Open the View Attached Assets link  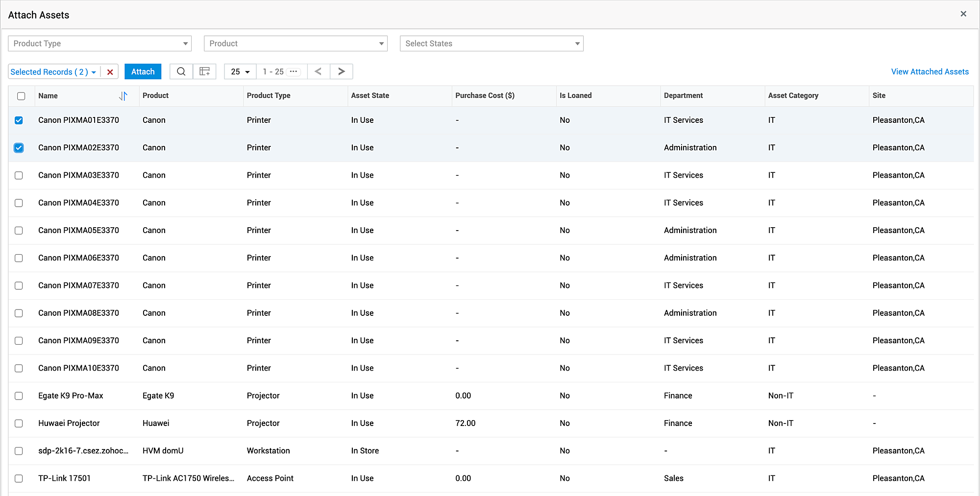tap(930, 71)
